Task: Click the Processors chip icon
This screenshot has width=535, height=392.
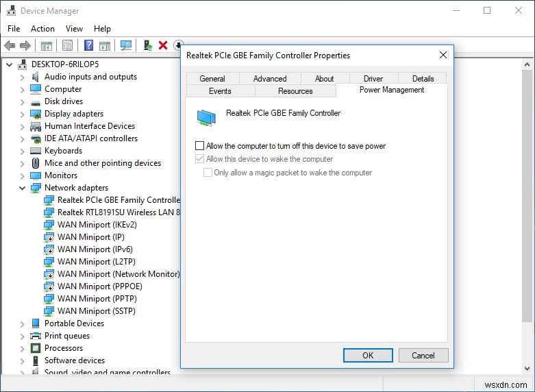Action: click(x=36, y=348)
